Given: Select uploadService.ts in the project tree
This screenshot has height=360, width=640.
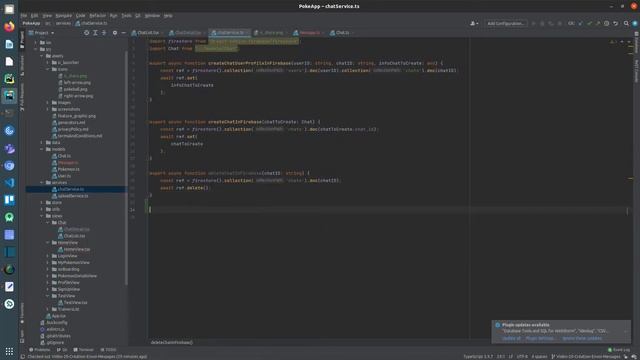Looking at the screenshot, I should pyautogui.click(x=73, y=196).
